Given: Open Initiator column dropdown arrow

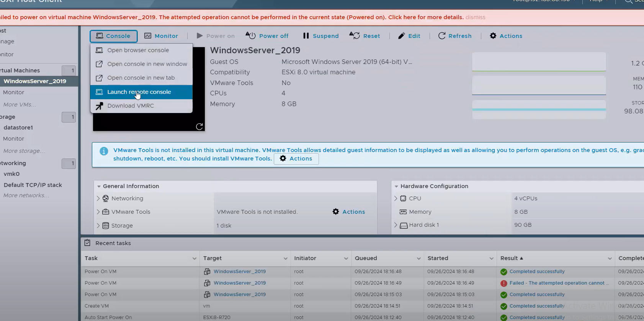Looking at the screenshot, I should (x=346, y=259).
